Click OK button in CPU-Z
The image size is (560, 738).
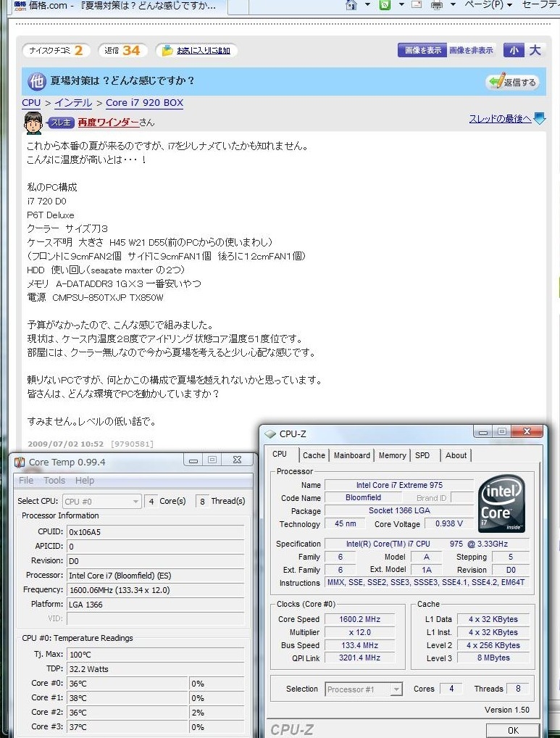point(513,731)
